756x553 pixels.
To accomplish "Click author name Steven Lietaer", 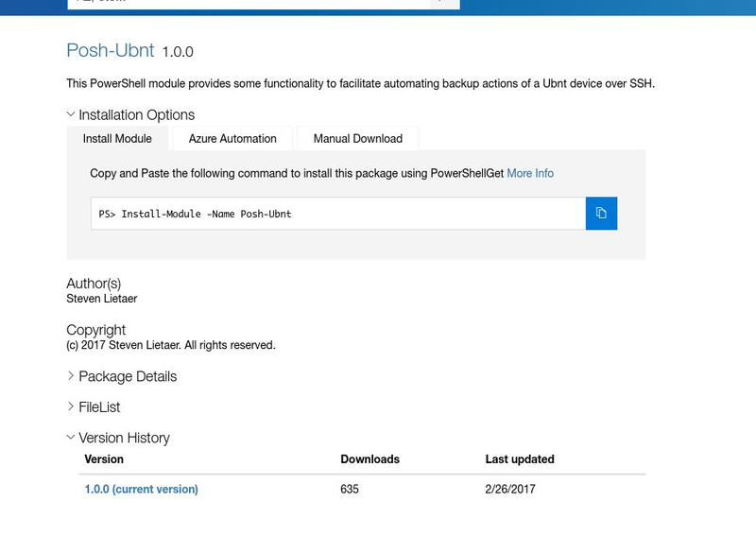I will click(x=102, y=299).
